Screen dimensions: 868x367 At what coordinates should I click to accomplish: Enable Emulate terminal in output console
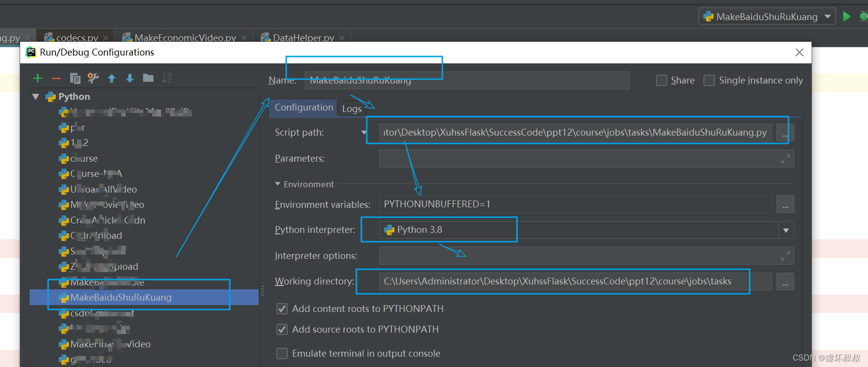pos(282,353)
